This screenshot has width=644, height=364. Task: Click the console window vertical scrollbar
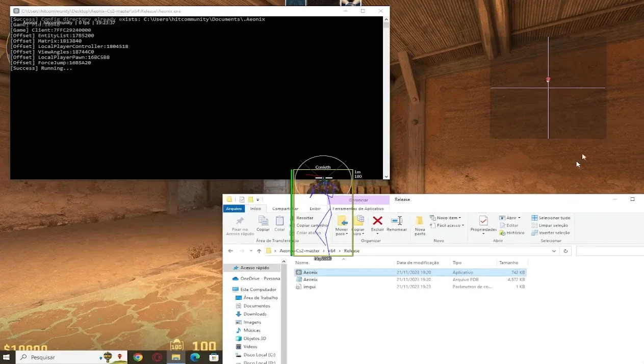point(386,98)
